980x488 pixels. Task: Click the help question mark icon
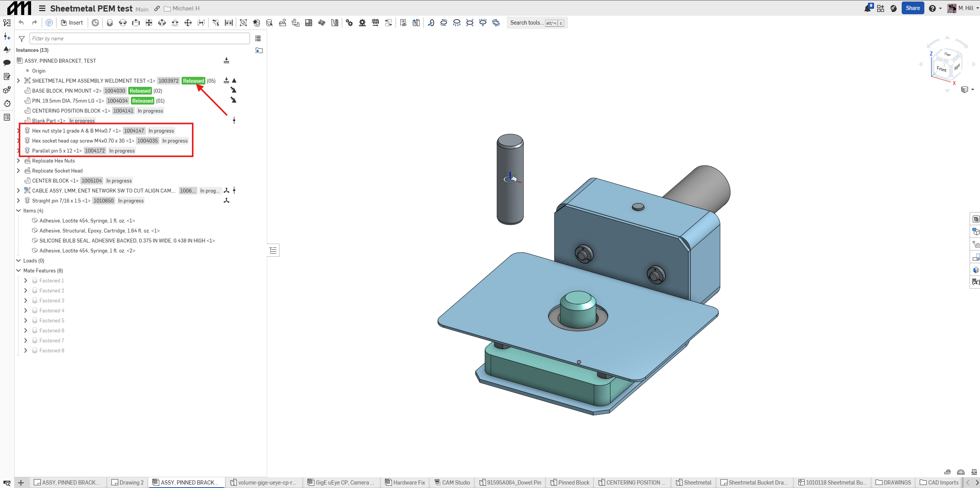coord(932,8)
